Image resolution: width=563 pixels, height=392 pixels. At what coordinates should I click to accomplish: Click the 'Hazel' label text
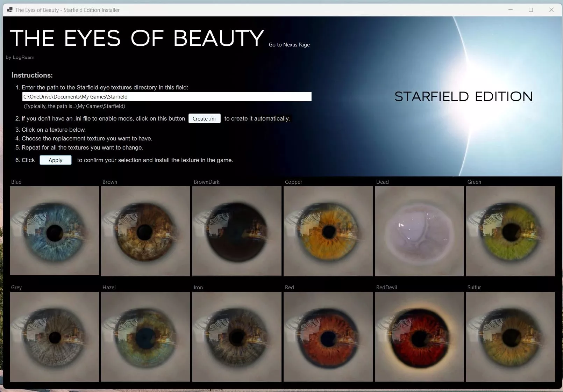click(x=109, y=288)
